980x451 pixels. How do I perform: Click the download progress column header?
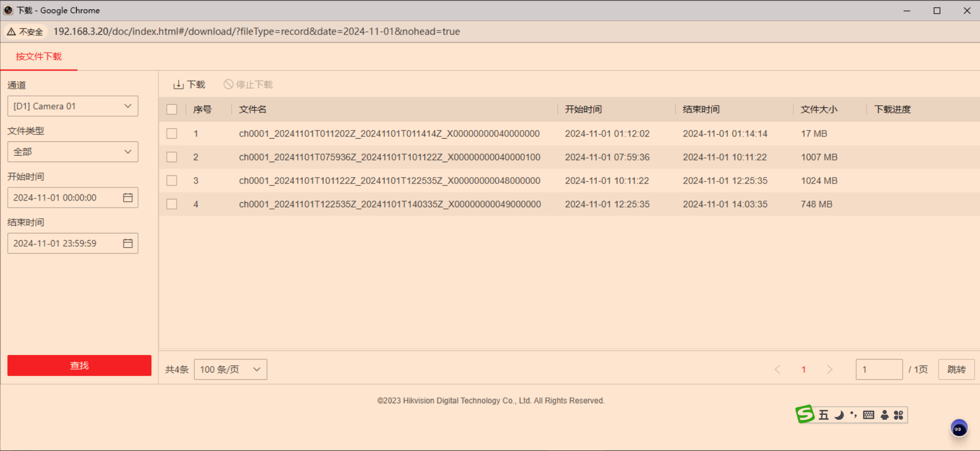(893, 110)
